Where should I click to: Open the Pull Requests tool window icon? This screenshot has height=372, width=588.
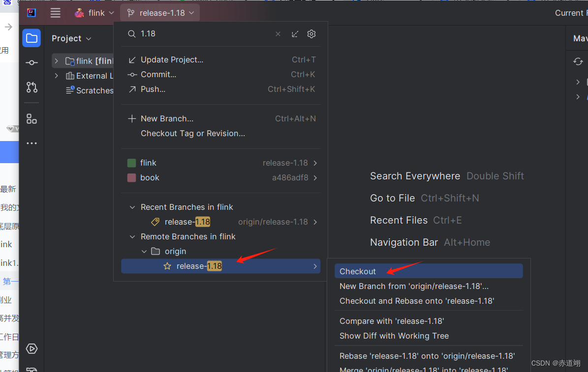pyautogui.click(x=31, y=87)
